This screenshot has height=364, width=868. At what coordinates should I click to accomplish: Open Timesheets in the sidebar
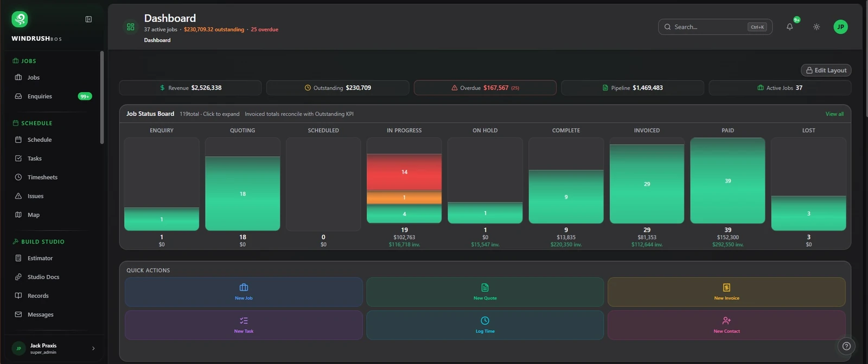(x=53, y=177)
